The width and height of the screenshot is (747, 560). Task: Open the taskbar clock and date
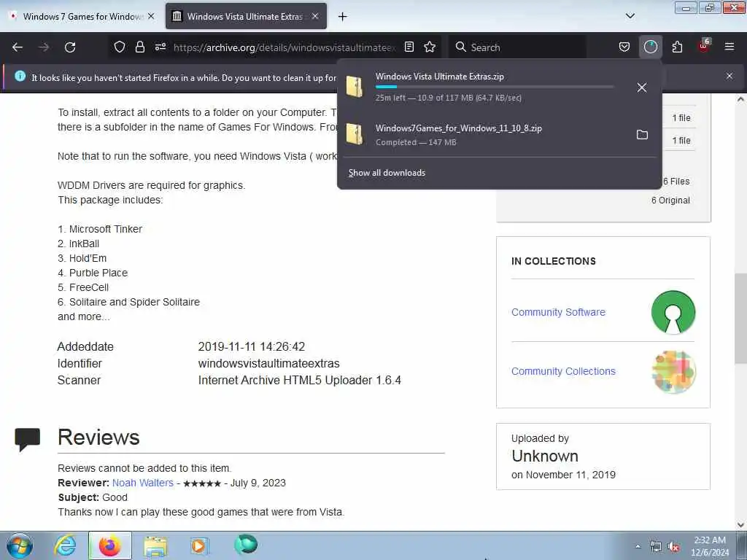710,546
